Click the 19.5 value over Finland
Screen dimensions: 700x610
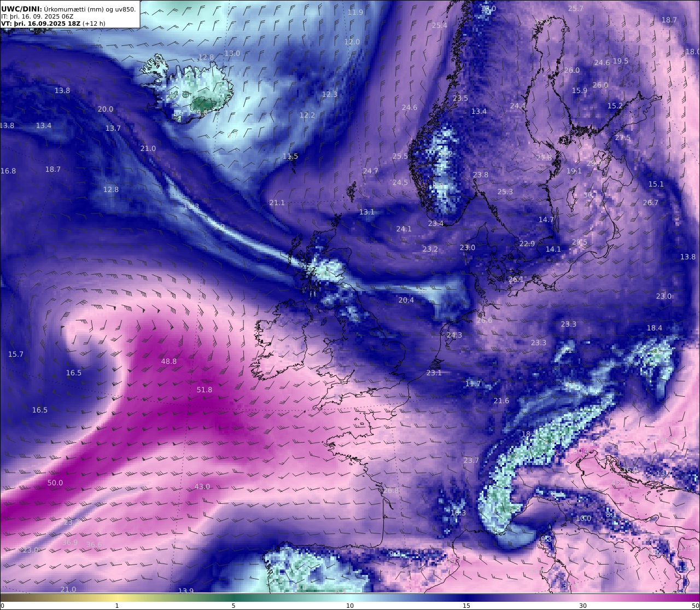click(621, 61)
